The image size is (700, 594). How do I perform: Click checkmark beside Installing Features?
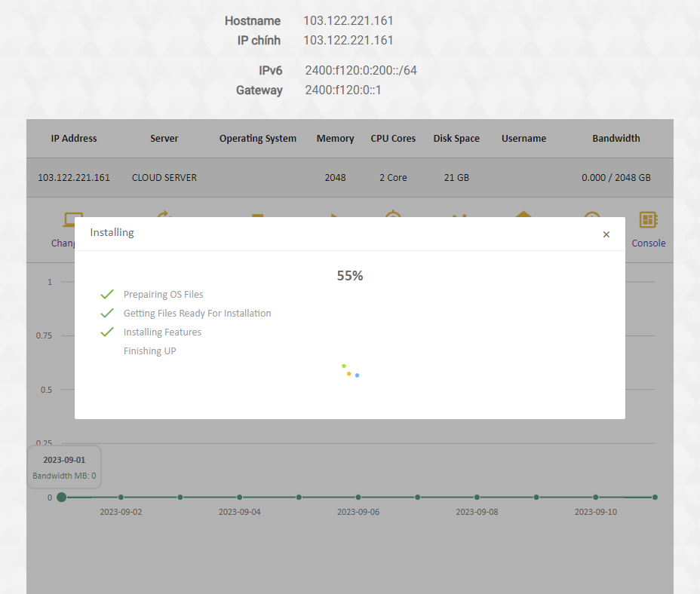point(107,332)
